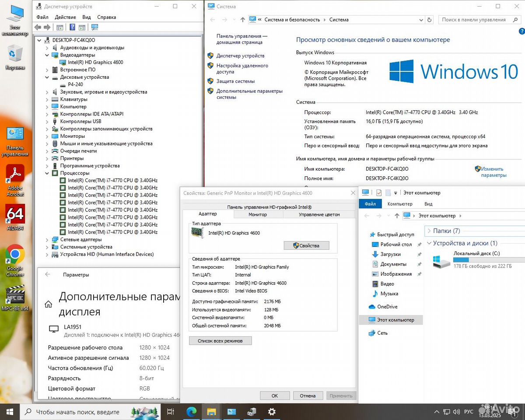The width and height of the screenshot is (525, 420).
Task: Switch to the Монитор tab
Action: click(258, 214)
